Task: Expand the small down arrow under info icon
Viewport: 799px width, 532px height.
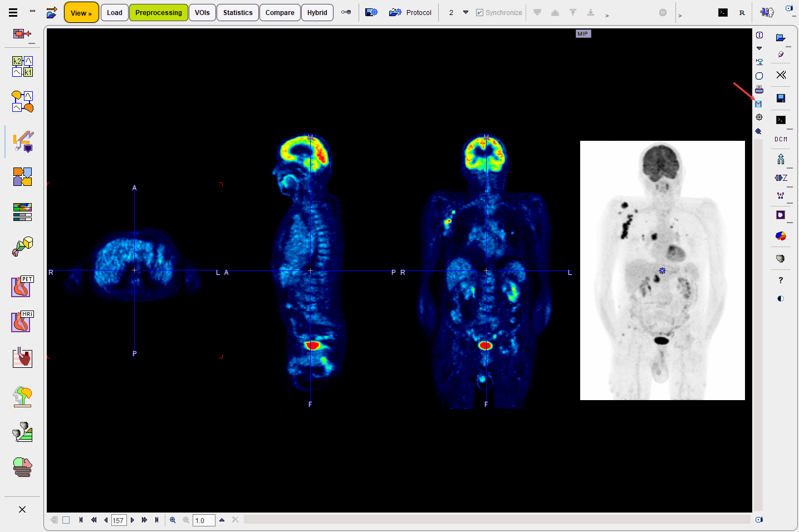Action: (x=759, y=48)
